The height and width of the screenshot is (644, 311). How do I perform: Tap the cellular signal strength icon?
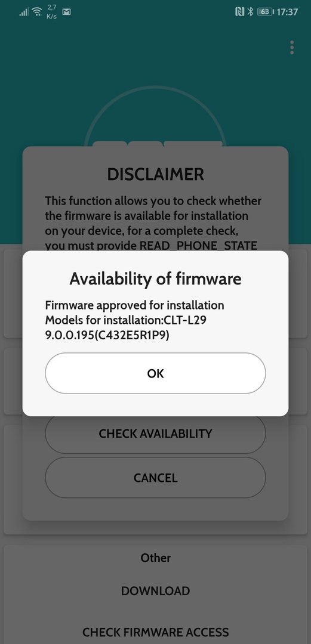coord(24,12)
